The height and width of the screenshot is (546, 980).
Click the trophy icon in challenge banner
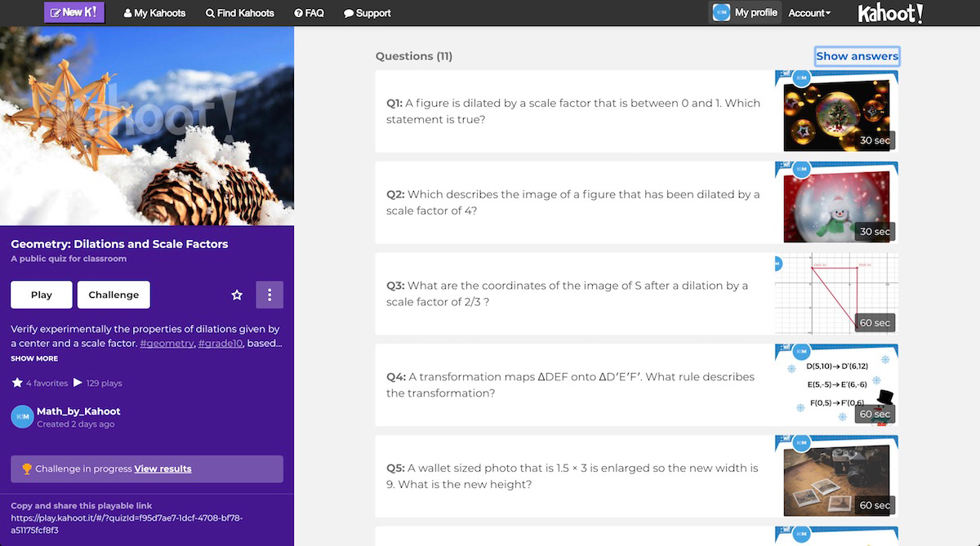[x=27, y=468]
